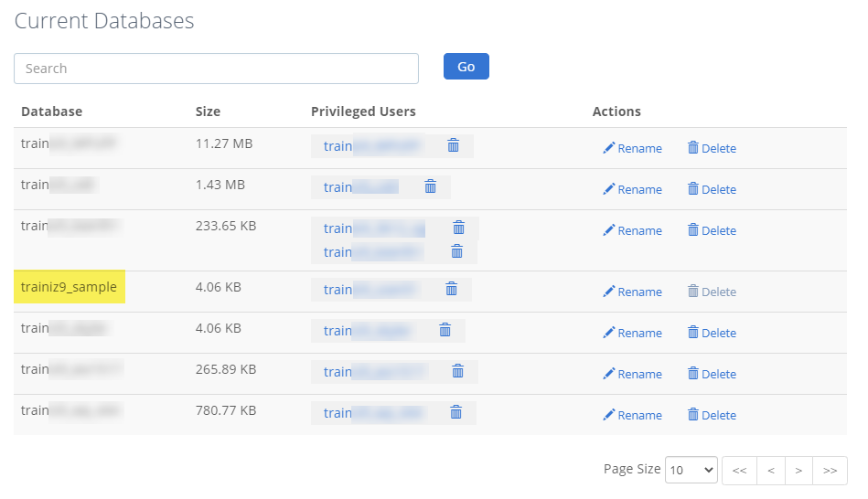The width and height of the screenshot is (868, 499).
Task: Click privileged user link in 265.89 KB row
Action: (376, 372)
